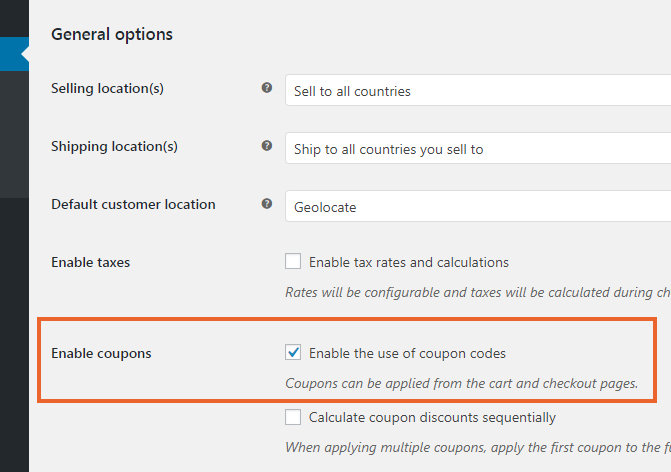The height and width of the screenshot is (472, 671).
Task: Expand Ship to all countries you sell to
Action: pyautogui.click(x=478, y=148)
